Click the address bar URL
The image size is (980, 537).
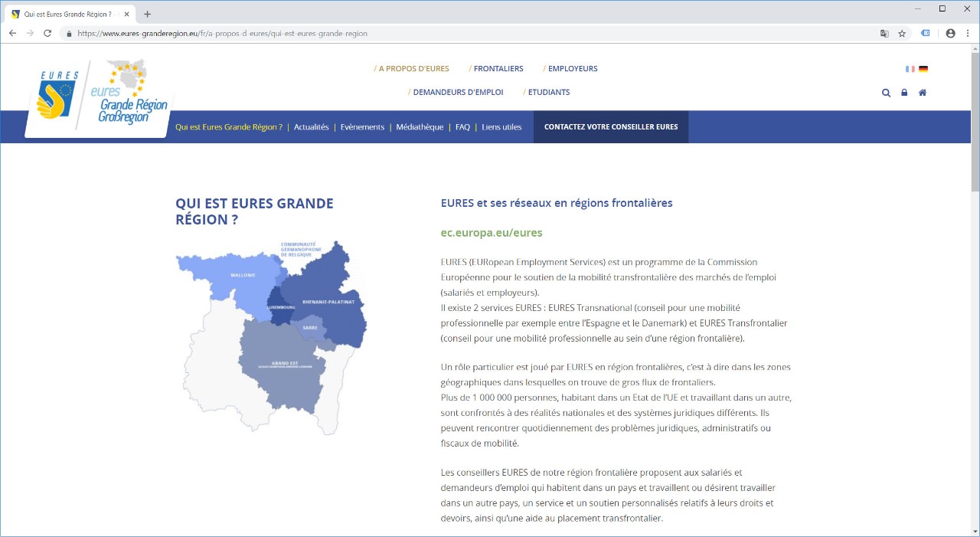(222, 34)
